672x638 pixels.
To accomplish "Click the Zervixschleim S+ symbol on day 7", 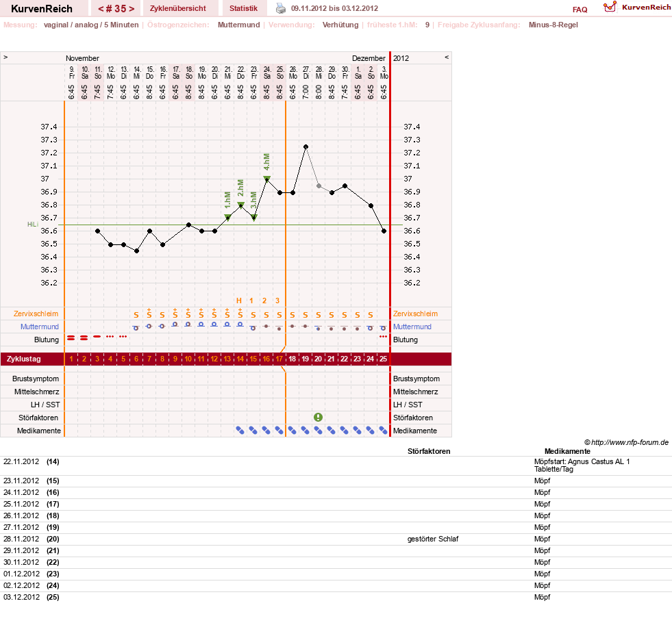I will [149, 313].
